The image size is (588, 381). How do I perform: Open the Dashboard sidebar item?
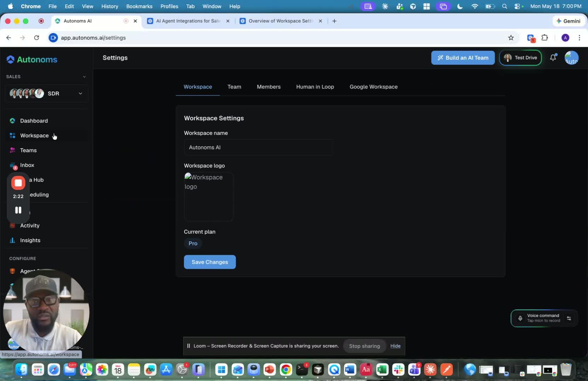coord(34,121)
